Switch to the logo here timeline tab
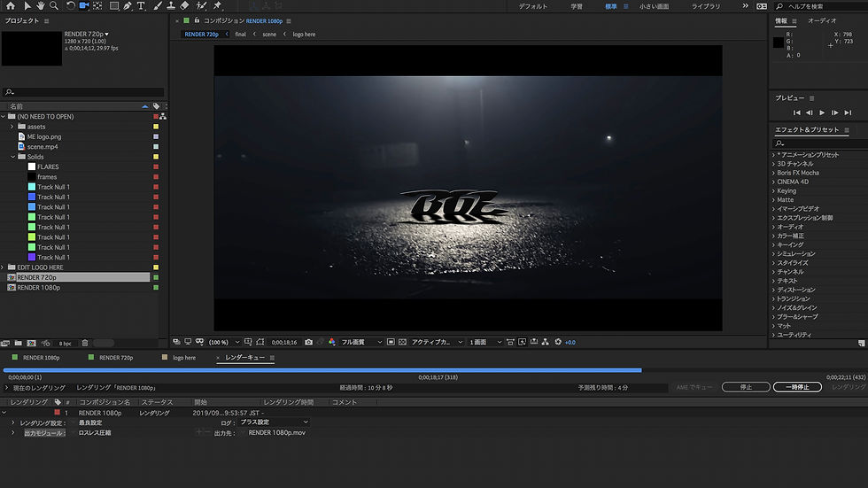Screen dimensions: 868x488 click(184, 358)
